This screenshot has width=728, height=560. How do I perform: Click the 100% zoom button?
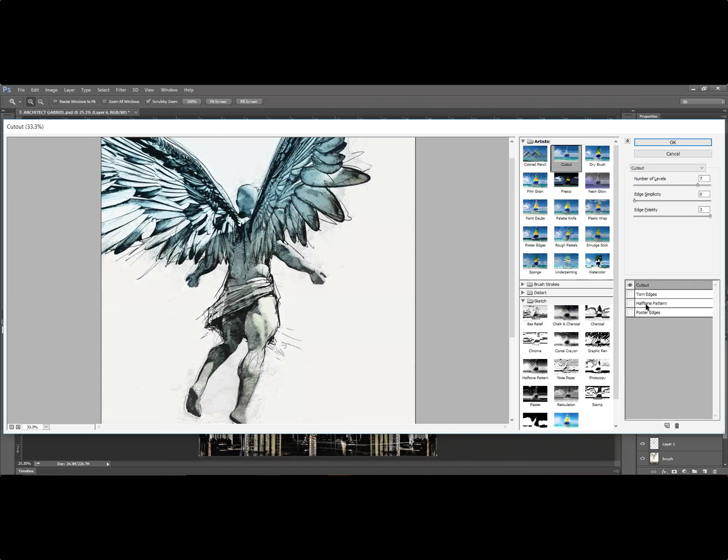pos(192,101)
